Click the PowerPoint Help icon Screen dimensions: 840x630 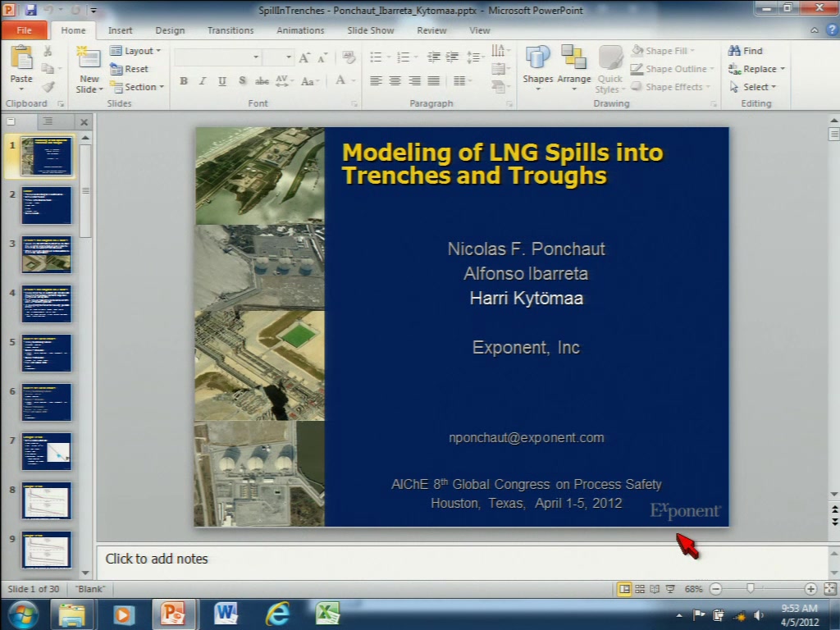tap(832, 30)
